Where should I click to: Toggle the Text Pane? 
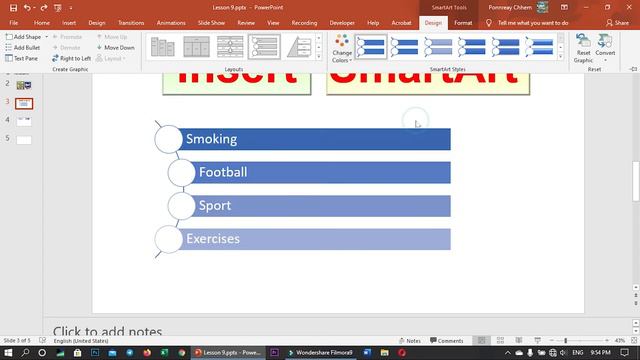click(22, 58)
